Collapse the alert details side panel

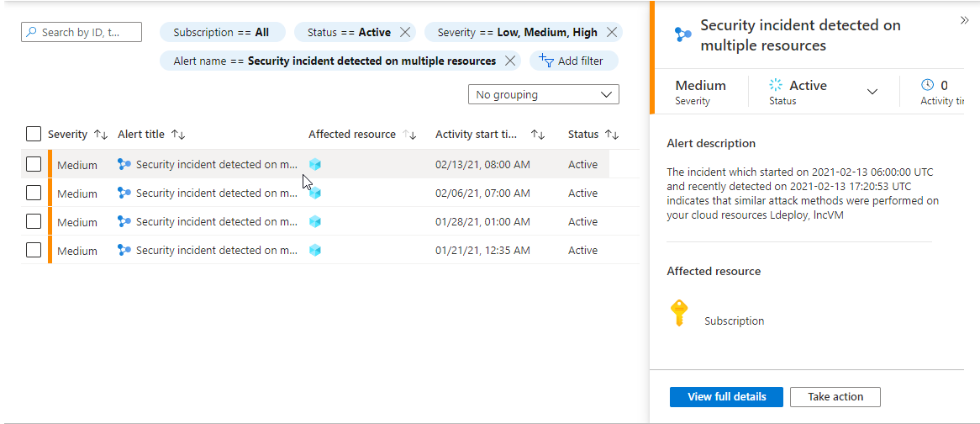point(964,20)
